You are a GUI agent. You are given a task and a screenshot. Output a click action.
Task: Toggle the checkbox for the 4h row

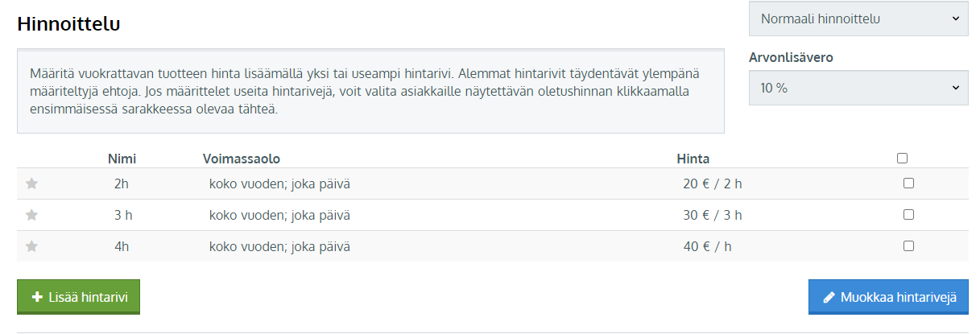908,246
